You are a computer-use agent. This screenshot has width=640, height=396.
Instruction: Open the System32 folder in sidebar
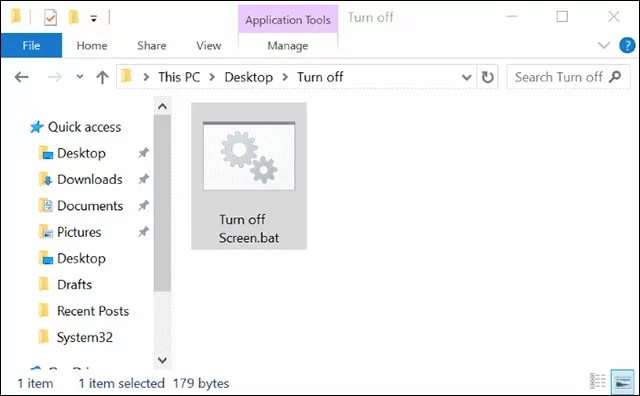coord(84,337)
